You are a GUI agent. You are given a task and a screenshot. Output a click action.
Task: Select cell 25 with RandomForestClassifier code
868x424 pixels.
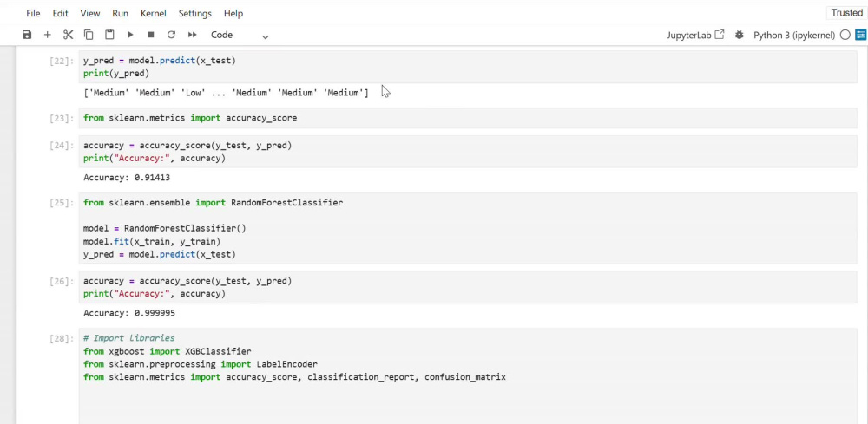(467, 228)
